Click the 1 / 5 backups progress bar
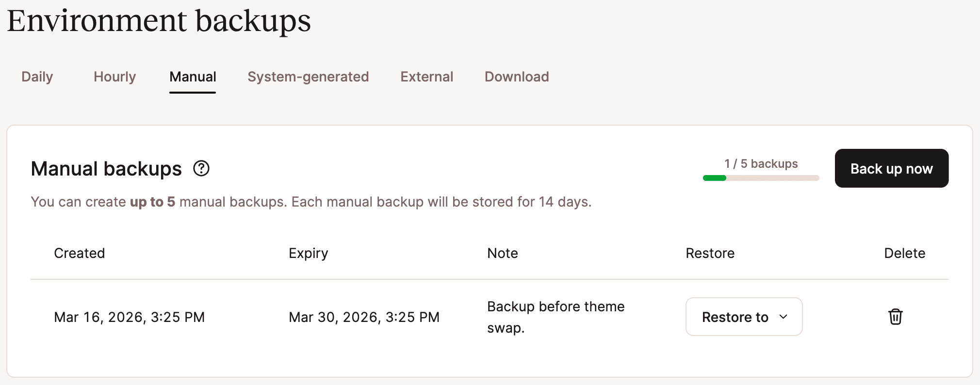Viewport: 980px width, 385px height. click(761, 178)
